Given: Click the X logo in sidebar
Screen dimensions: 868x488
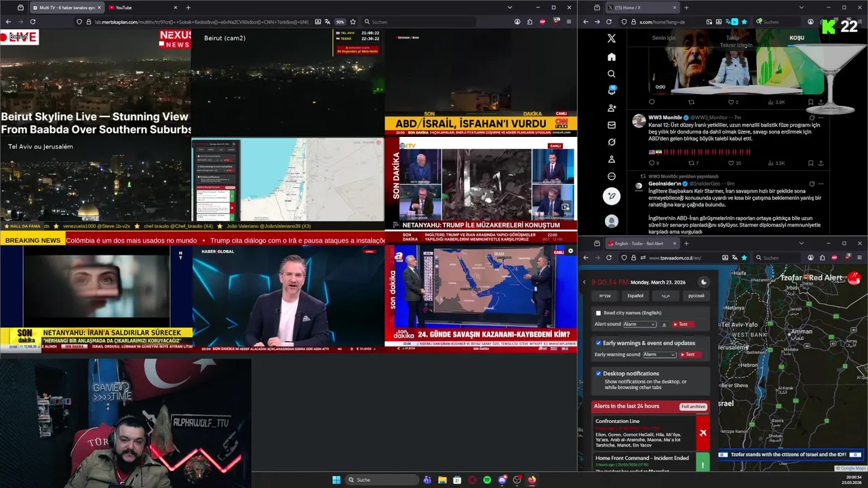Looking at the screenshot, I should [611, 39].
